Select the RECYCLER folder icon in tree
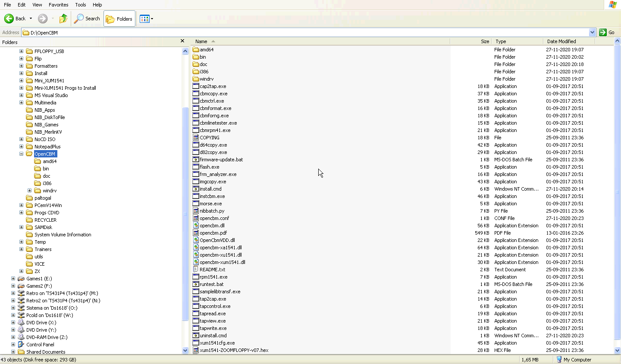The height and width of the screenshot is (364, 621). tap(29, 220)
